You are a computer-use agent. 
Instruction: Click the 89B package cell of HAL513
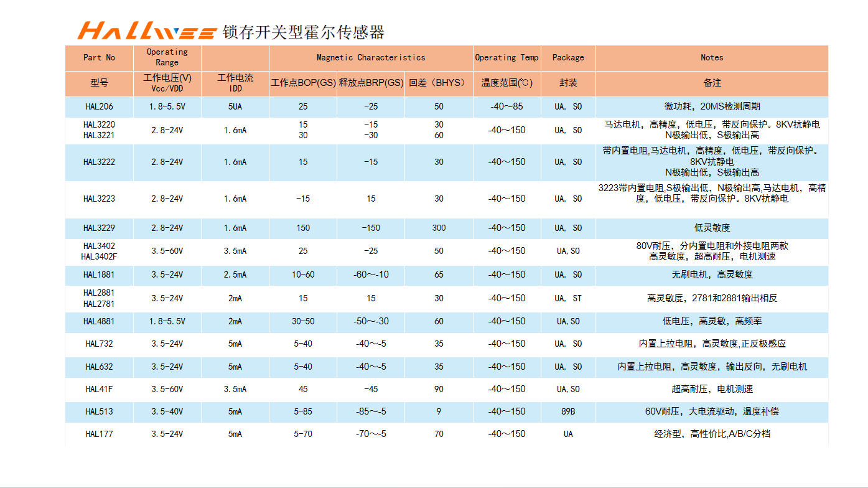click(568, 411)
